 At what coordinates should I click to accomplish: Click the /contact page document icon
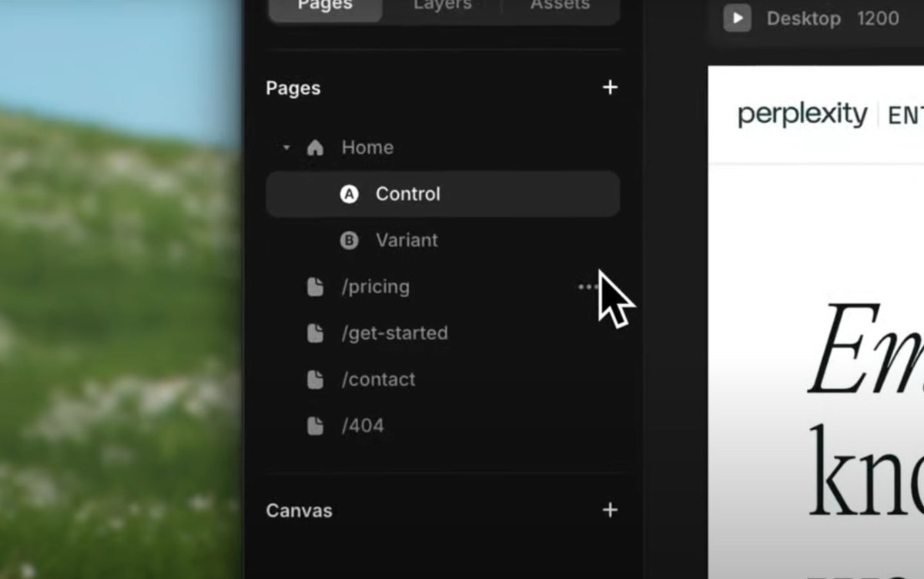[x=316, y=379]
